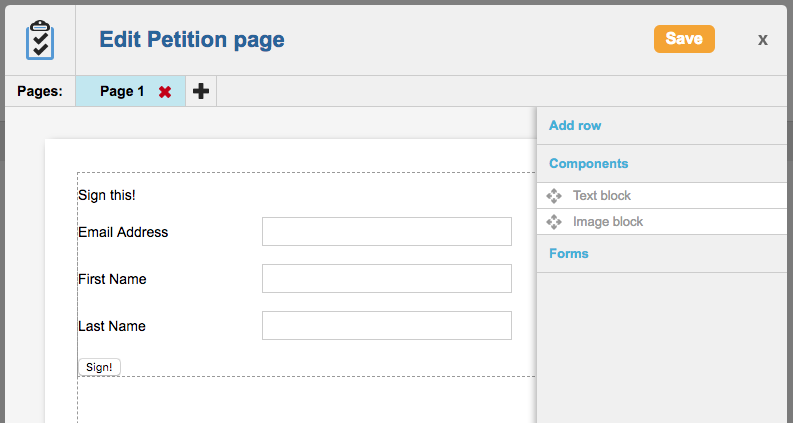The height and width of the screenshot is (423, 793).
Task: Select the Image block component label
Action: coord(608,222)
